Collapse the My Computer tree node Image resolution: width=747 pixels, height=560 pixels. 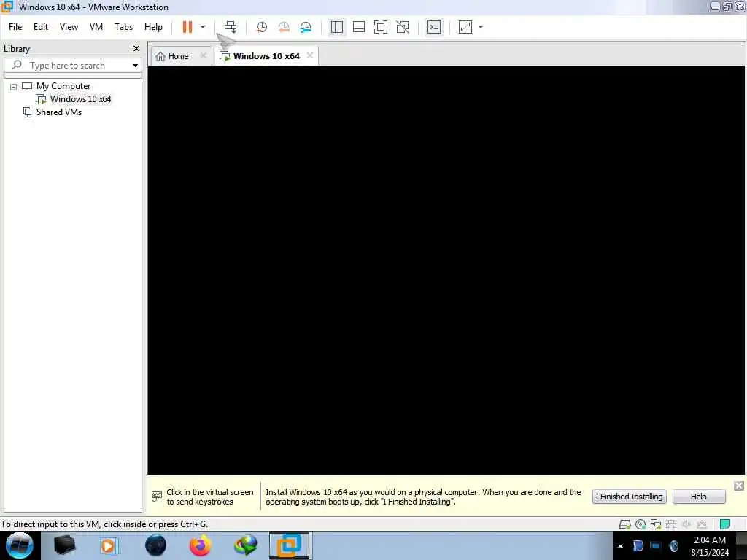[13, 87]
